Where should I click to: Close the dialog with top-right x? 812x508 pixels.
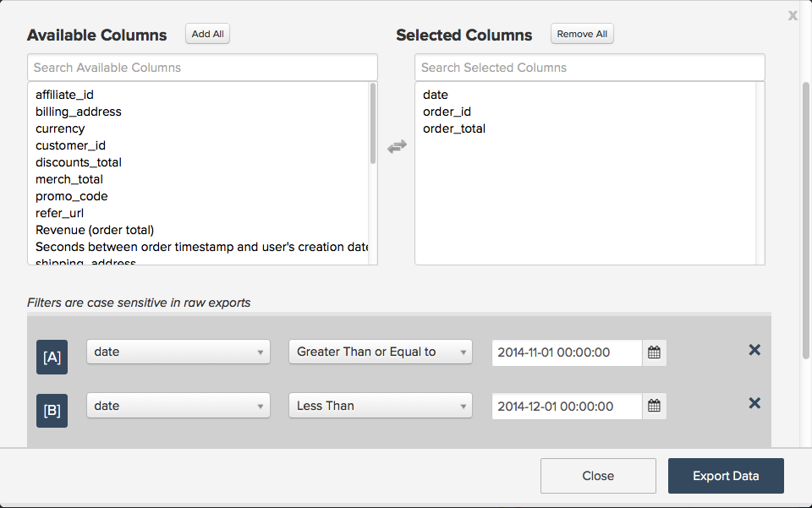(793, 15)
